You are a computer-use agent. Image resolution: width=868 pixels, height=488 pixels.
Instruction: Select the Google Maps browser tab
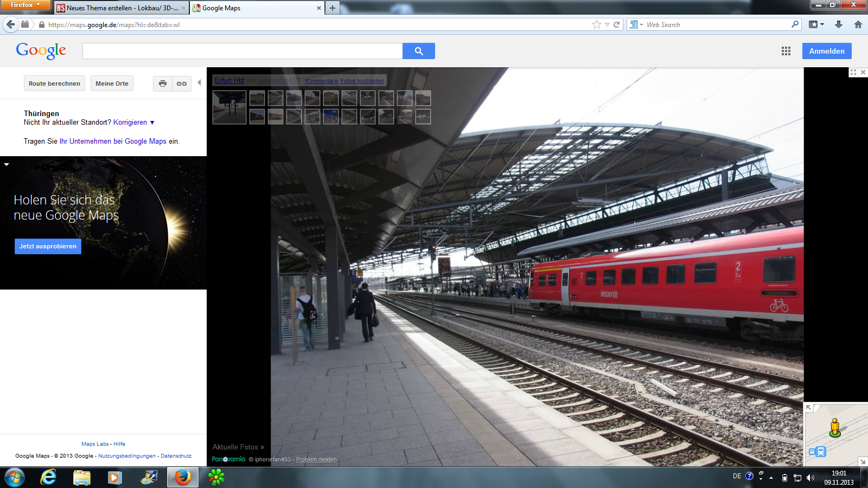coord(257,8)
